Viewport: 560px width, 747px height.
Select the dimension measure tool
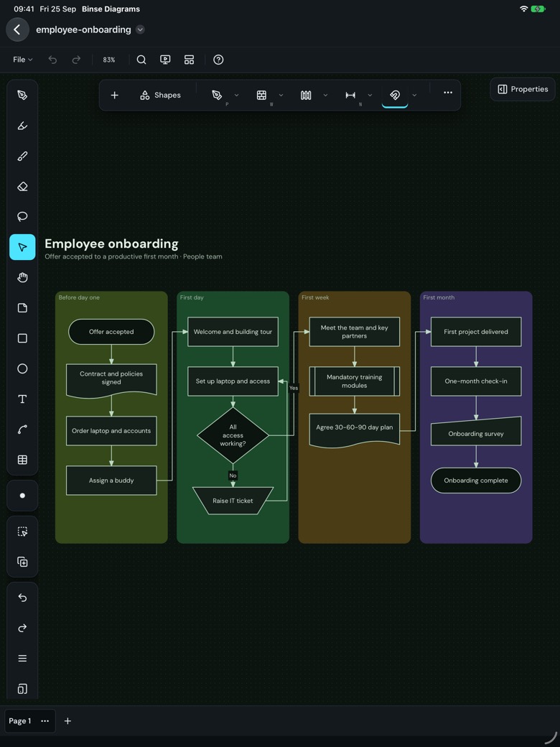tap(350, 96)
